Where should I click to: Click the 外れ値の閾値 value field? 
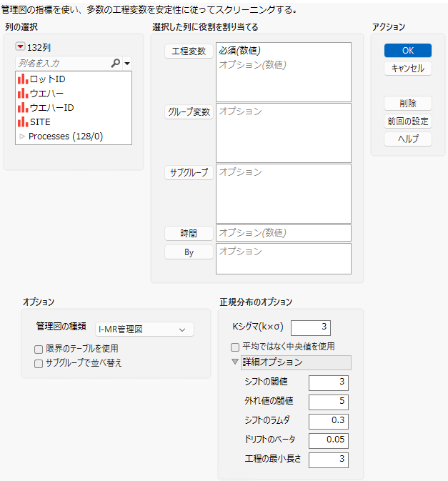(329, 402)
